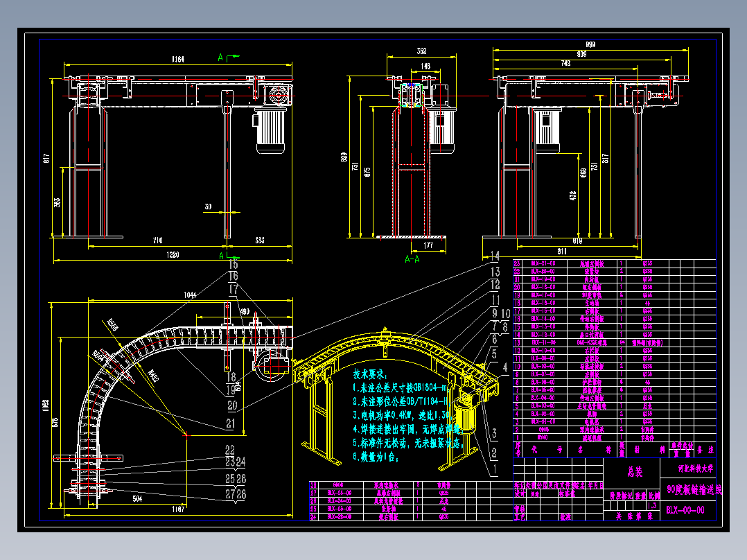Click the 1044 dimension above the plan view
Viewport: 747px width, 560px height.
(x=190, y=295)
